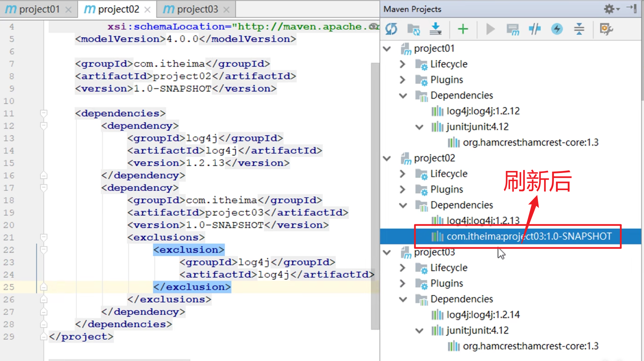
Task: Fold the dependency tag at line 17
Action: click(43, 188)
